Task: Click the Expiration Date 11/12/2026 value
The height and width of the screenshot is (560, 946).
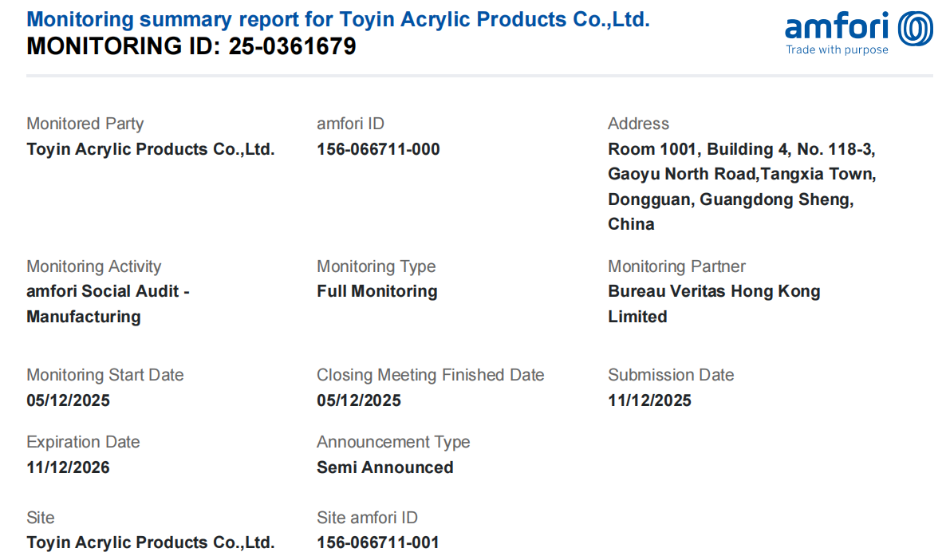Action: (69, 467)
